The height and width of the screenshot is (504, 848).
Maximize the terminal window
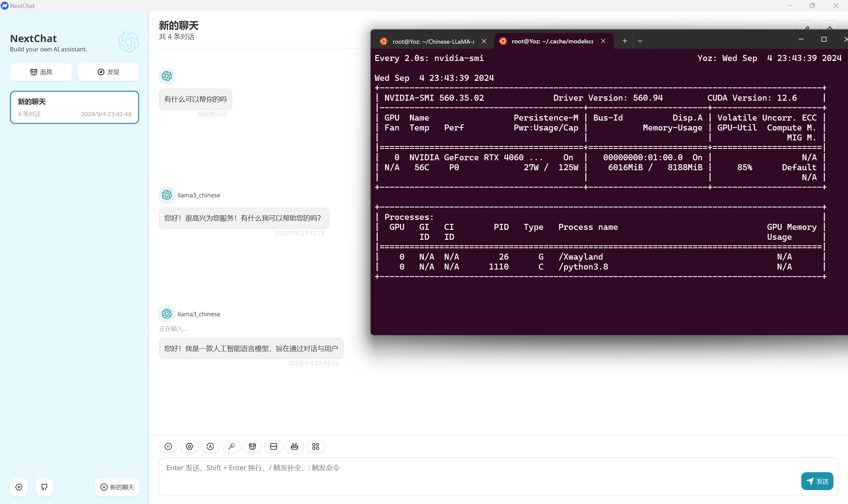coord(823,39)
